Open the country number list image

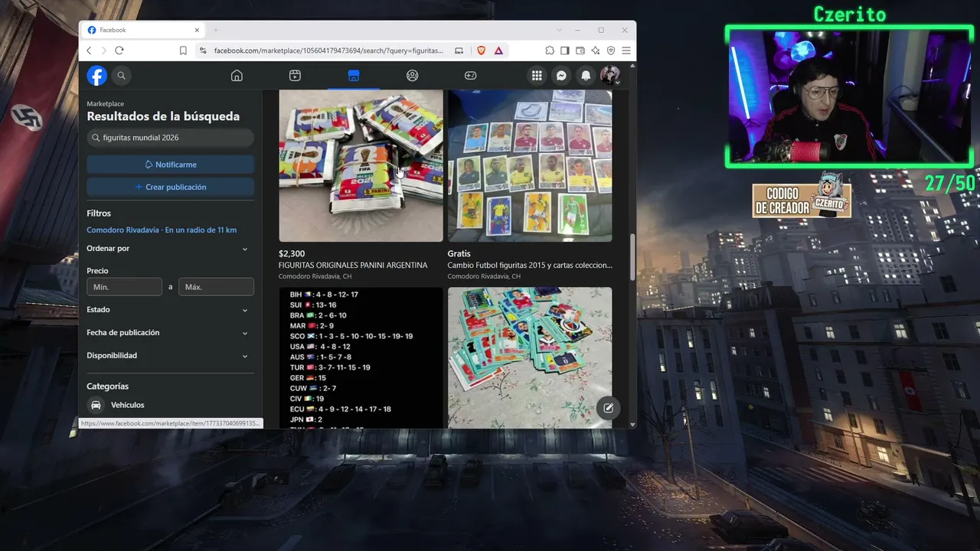click(x=361, y=357)
